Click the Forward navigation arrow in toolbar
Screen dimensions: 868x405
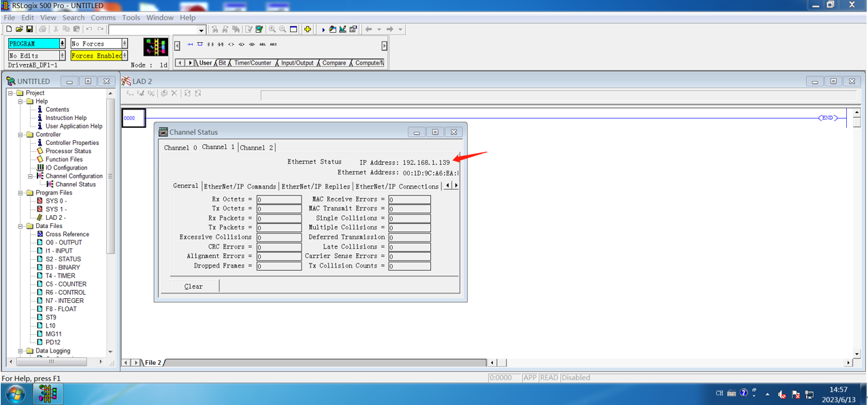coord(389,29)
